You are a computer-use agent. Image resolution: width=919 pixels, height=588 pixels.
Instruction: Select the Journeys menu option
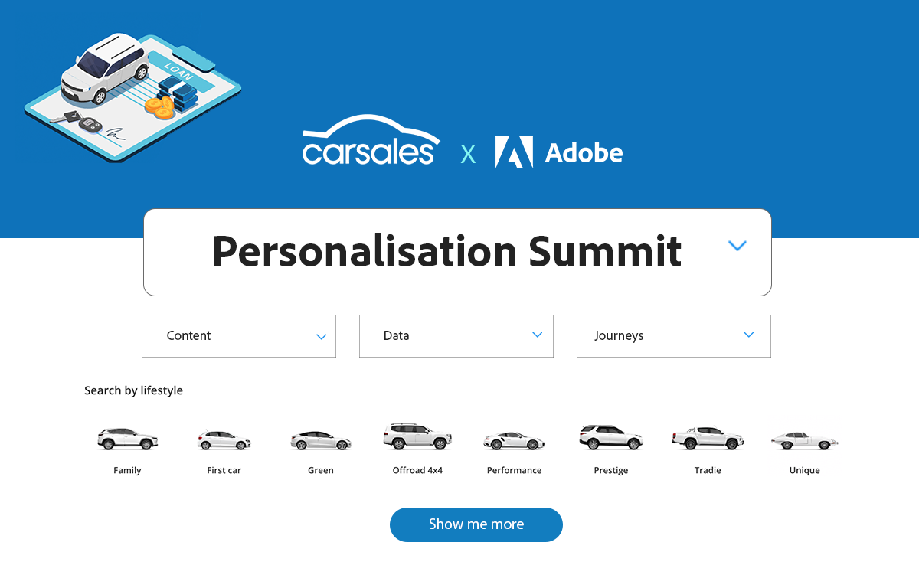673,335
